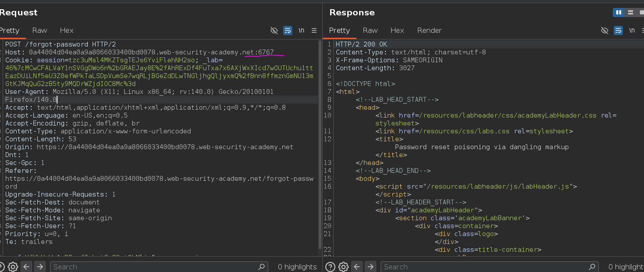The image size is (644, 272).
Task: Click 'Password reset poisoning via dangling markup' title
Action: 482,147
